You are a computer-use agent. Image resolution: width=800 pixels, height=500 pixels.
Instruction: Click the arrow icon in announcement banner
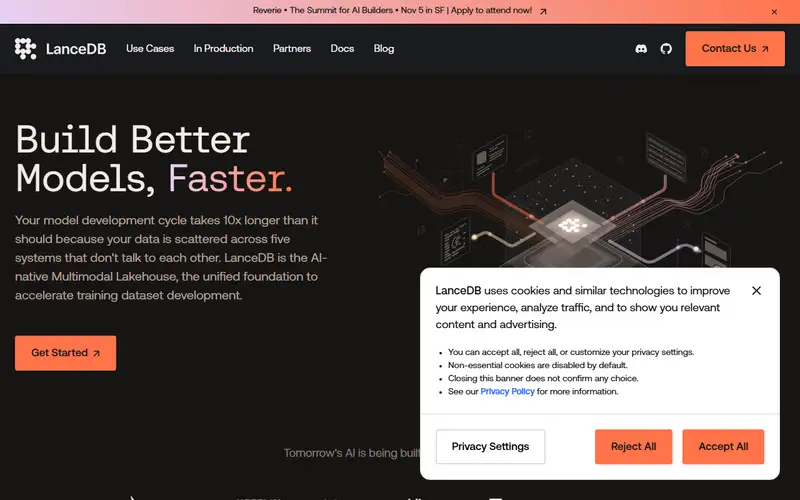pos(543,11)
